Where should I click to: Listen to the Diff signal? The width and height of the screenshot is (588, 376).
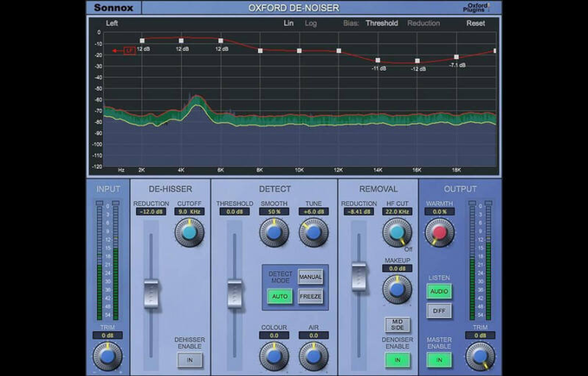(x=439, y=311)
